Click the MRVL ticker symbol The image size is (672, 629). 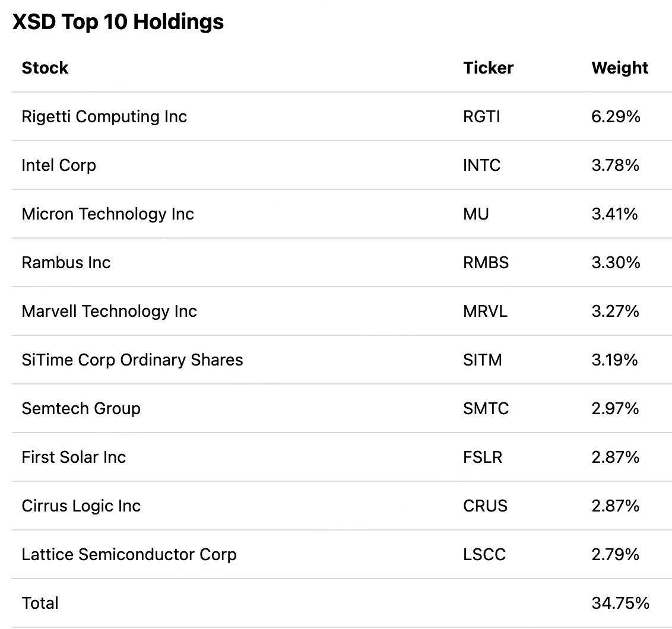[485, 311]
